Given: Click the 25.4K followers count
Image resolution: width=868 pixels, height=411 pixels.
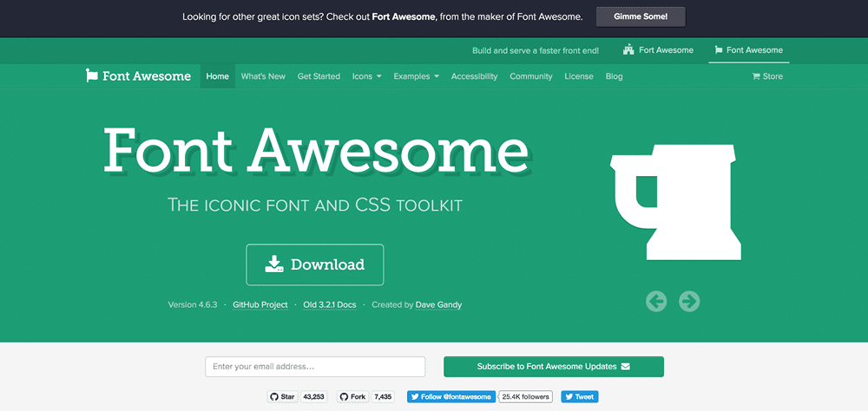Looking at the screenshot, I should [526, 396].
